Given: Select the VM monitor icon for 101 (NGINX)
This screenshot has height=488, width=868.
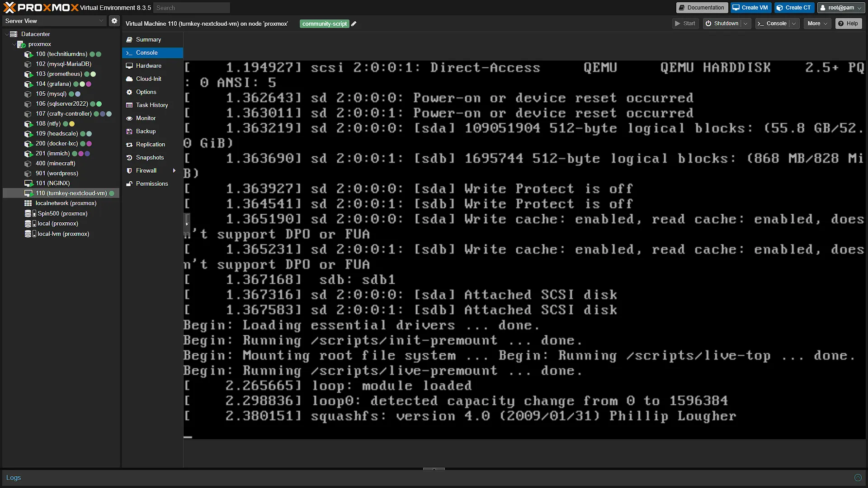Looking at the screenshot, I should pos(28,183).
